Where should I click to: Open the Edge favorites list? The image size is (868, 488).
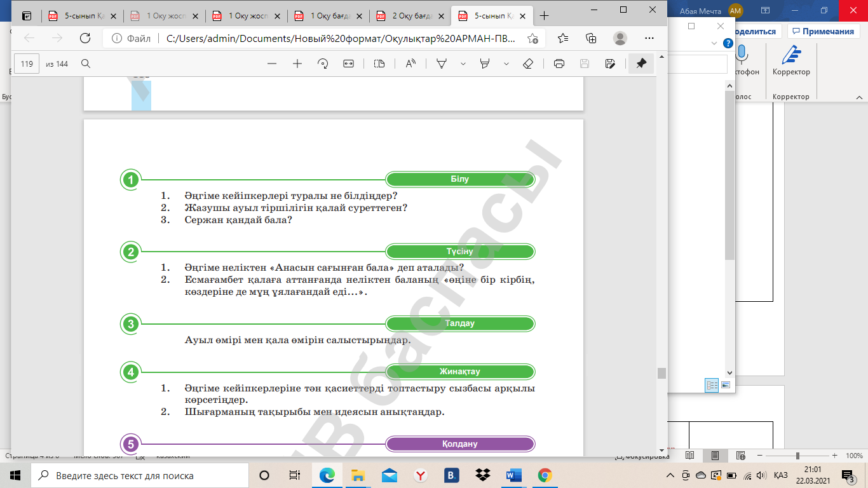pos(563,38)
